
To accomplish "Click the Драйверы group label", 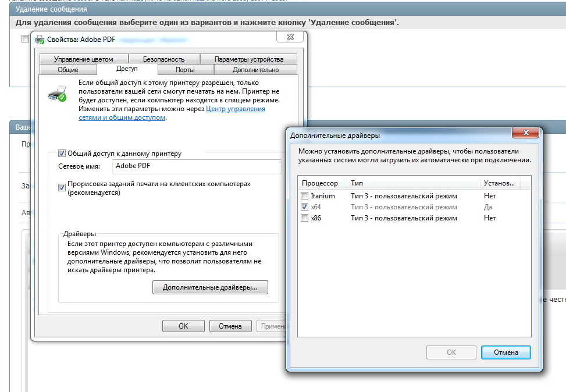I will (x=80, y=234).
